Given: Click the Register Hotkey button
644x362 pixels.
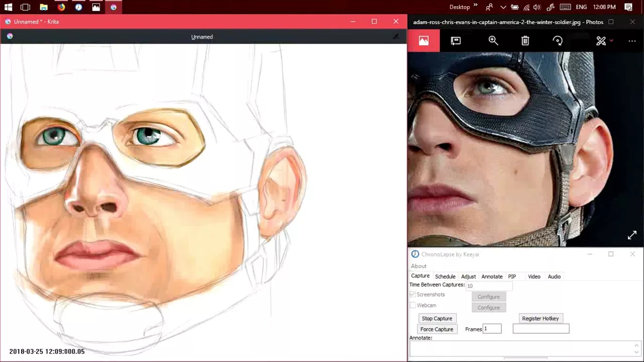Looking at the screenshot, I should 540,318.
